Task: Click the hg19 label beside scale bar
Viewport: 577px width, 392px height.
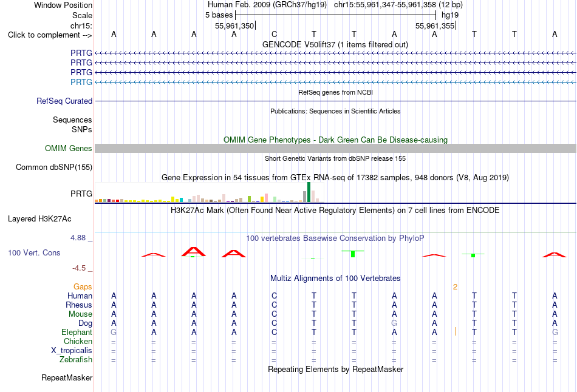Action: [x=450, y=15]
